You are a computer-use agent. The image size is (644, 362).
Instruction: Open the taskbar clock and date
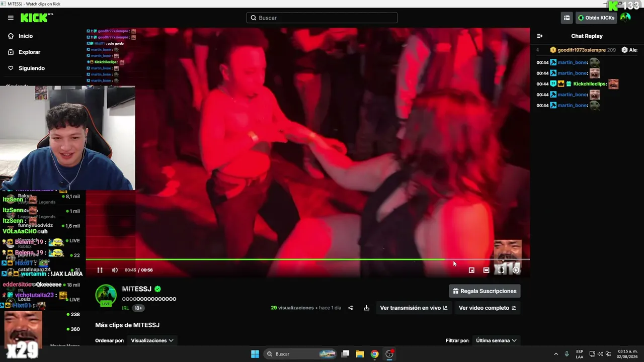coord(628,354)
